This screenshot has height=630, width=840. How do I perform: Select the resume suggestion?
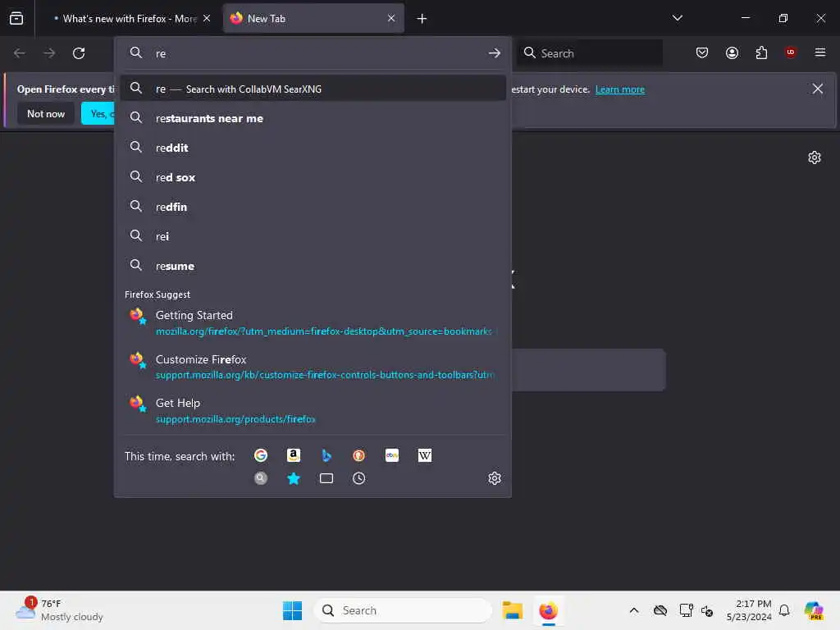[x=313, y=266]
